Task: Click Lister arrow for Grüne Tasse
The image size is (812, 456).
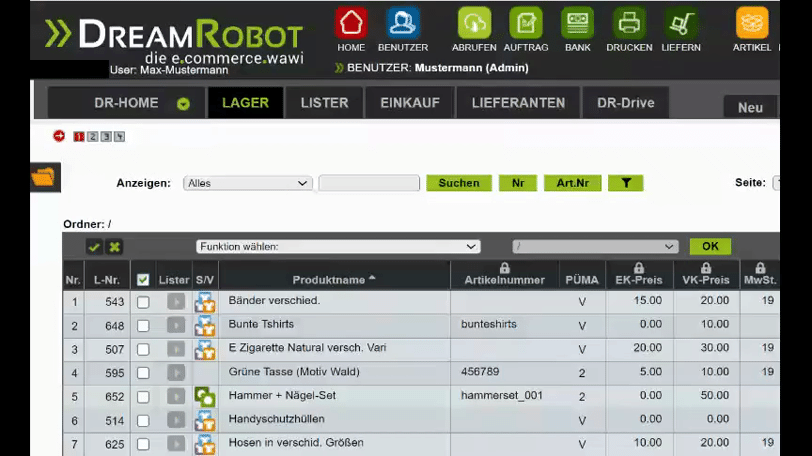Action: (x=176, y=373)
